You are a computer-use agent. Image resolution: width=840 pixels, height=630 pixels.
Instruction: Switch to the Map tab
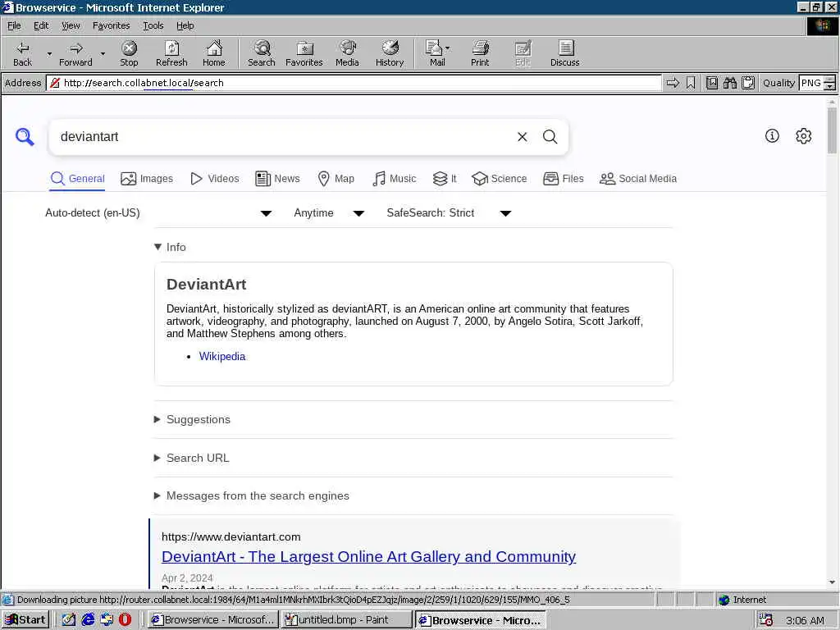[x=336, y=179]
